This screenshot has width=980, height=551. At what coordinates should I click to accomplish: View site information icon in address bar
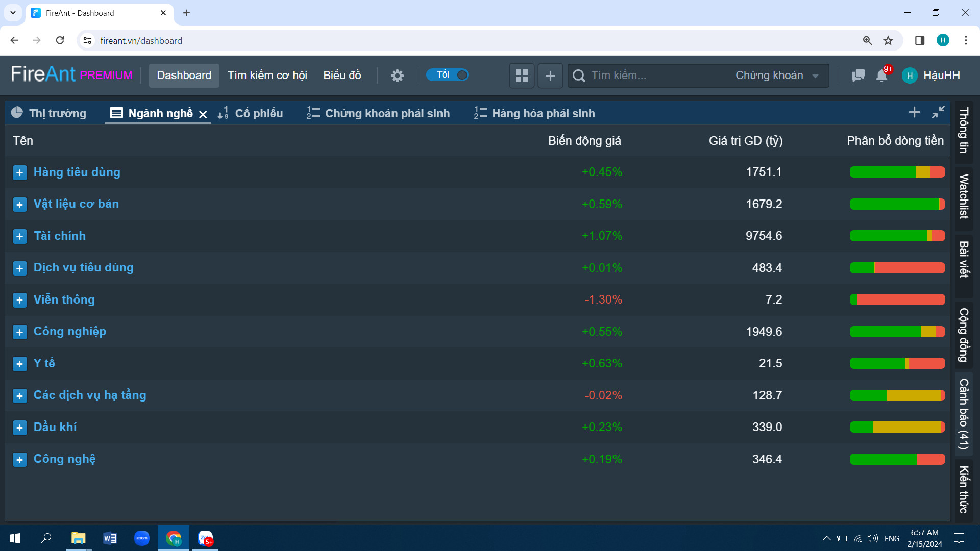pos(87,40)
